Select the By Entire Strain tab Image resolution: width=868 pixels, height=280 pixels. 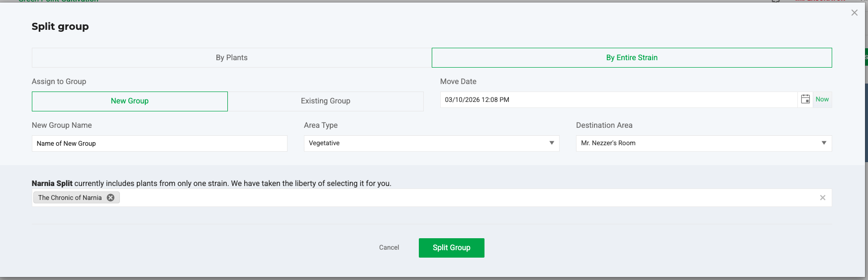pos(632,58)
